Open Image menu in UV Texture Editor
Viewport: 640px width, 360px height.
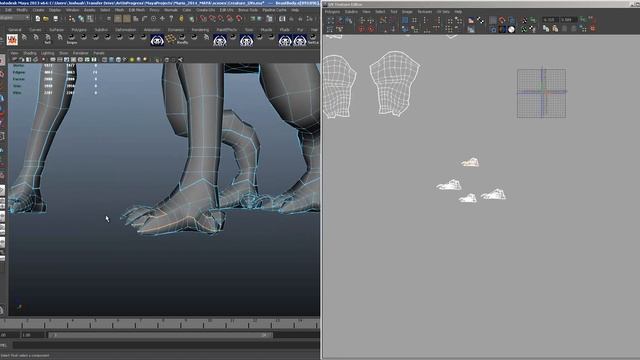[x=407, y=12]
